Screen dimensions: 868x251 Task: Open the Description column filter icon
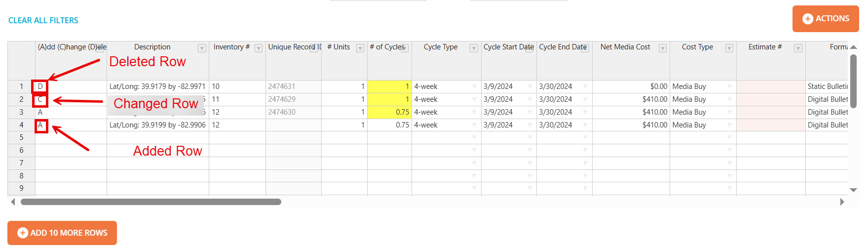click(202, 48)
